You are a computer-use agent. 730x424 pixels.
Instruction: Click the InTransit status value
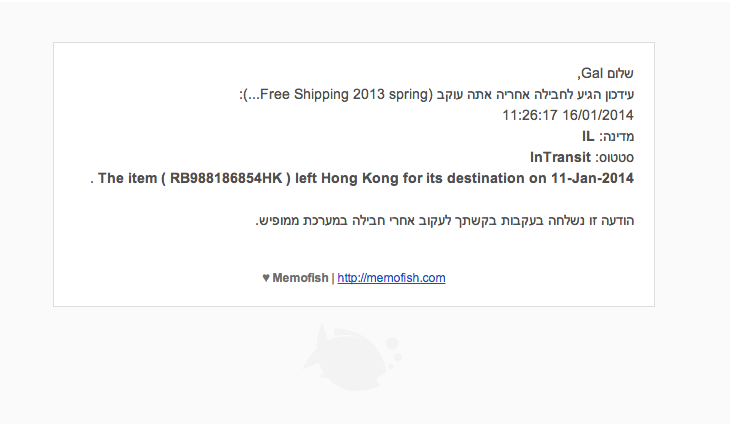coord(561,157)
